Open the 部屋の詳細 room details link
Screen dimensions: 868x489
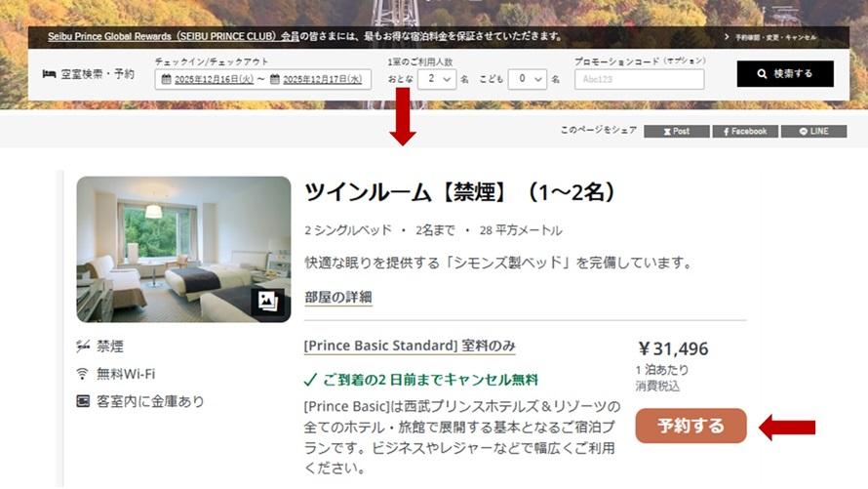coord(337,298)
